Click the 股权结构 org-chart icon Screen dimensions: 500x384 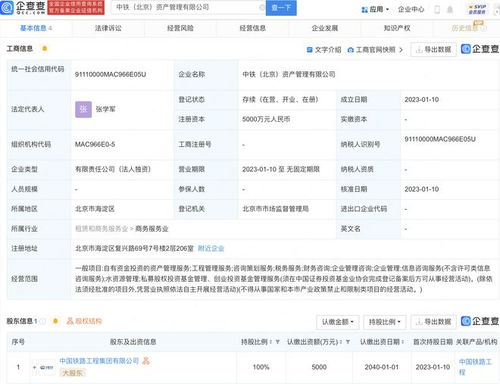click(x=70, y=321)
